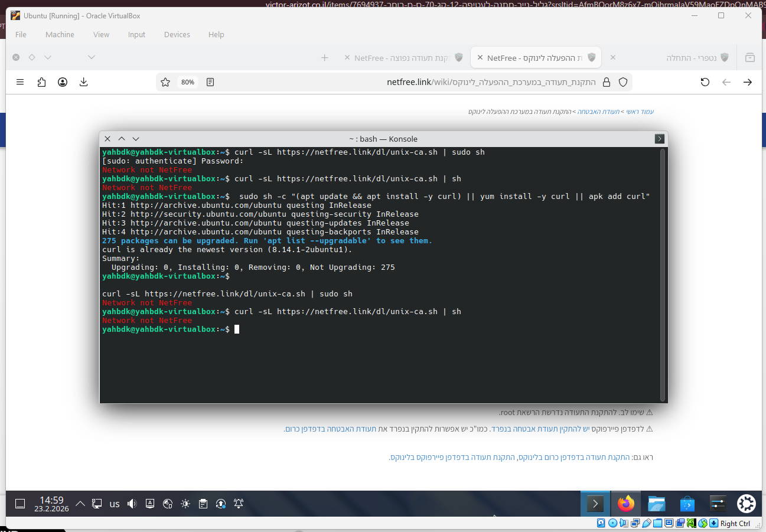Click the Firefox extensions puzzle icon

coord(41,82)
